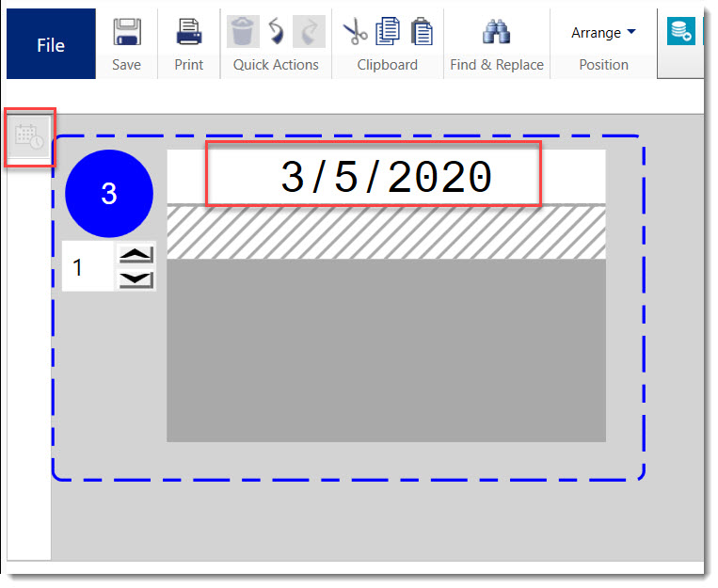This screenshot has width=718, height=588.
Task: Click the diagonal striped hatched bar
Action: click(386, 232)
